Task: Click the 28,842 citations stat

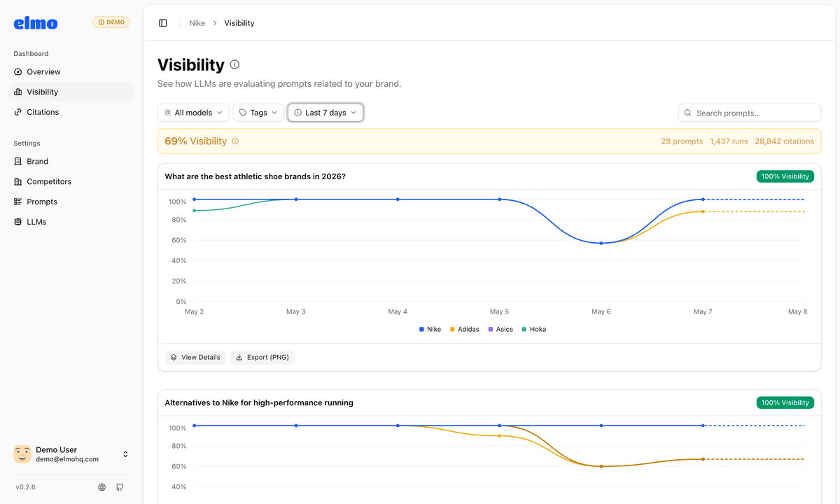Action: coord(784,141)
